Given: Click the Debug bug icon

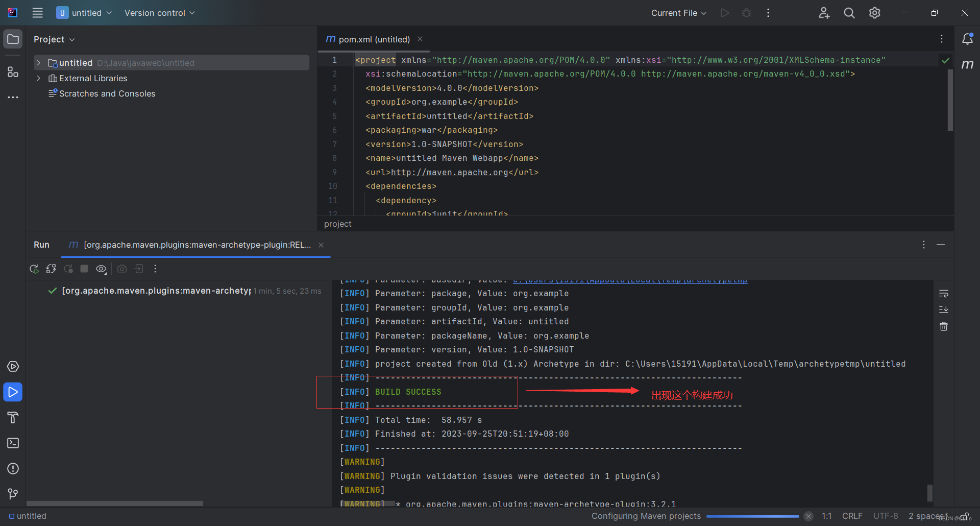Looking at the screenshot, I should 746,13.
